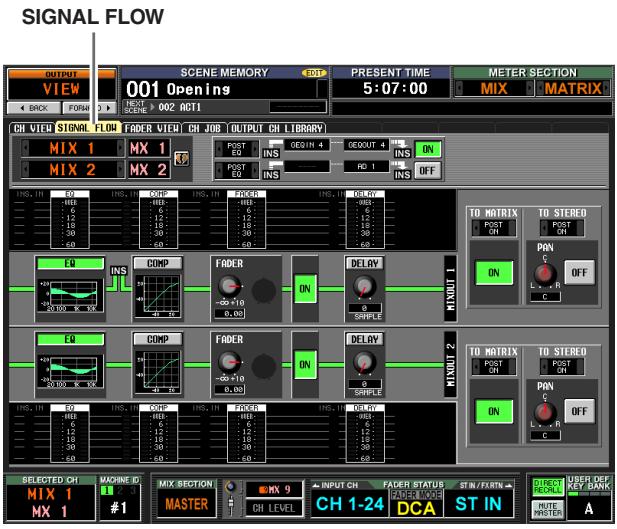The width and height of the screenshot is (617, 529).
Task: Click the rotary knob icon in MIX SECTION
Action: point(231,487)
